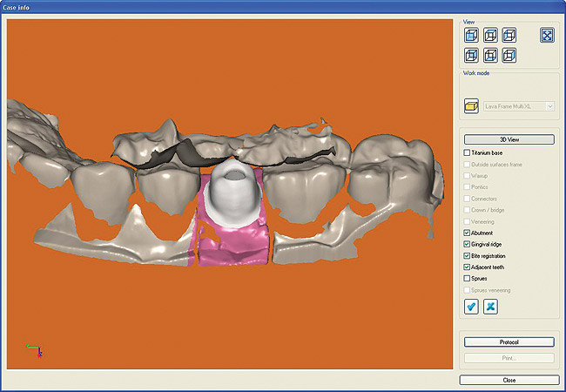Click the third cube view icon, top row
The height and width of the screenshot is (392, 566).
point(509,36)
